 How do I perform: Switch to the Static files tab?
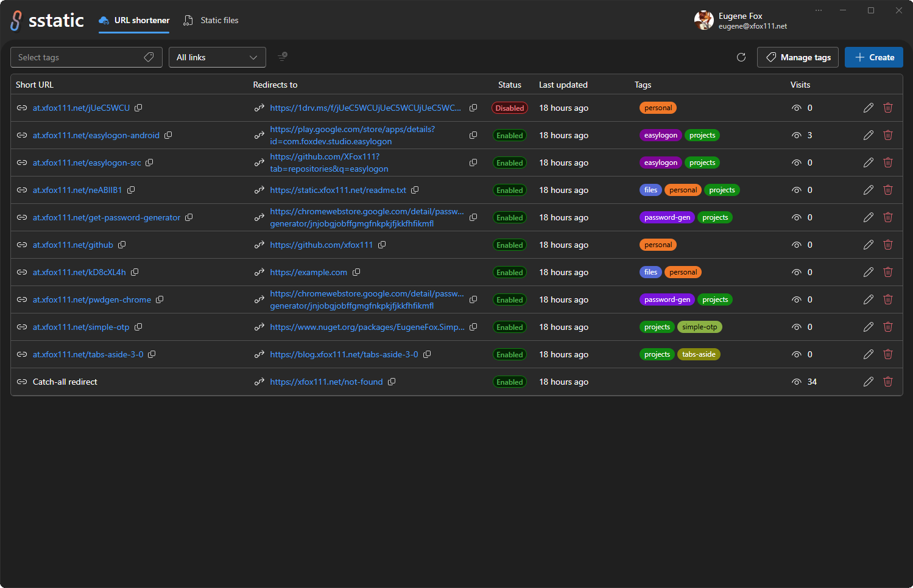tap(211, 20)
